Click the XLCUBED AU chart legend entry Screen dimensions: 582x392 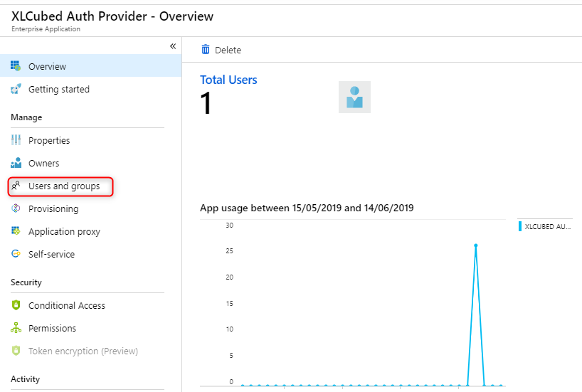pyautogui.click(x=546, y=226)
